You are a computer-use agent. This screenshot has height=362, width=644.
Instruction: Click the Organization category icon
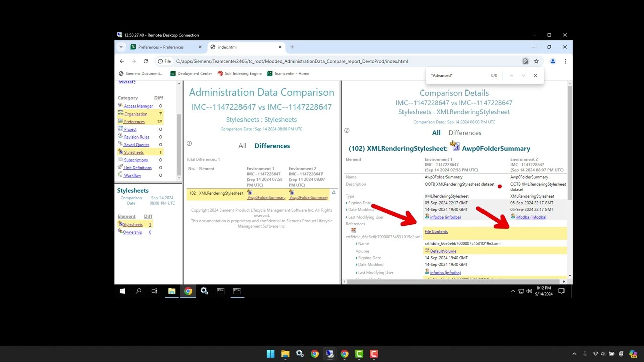pos(120,114)
